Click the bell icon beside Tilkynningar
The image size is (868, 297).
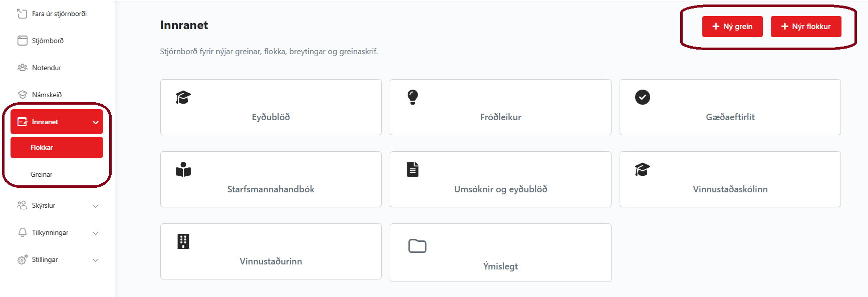pyautogui.click(x=22, y=232)
